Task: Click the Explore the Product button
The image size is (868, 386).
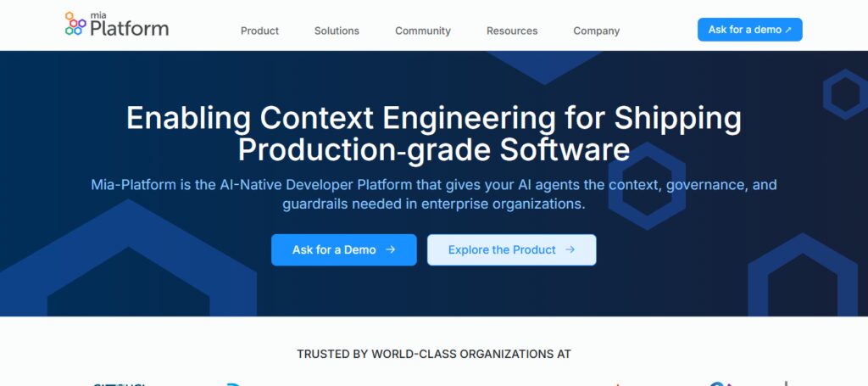Action: (511, 249)
